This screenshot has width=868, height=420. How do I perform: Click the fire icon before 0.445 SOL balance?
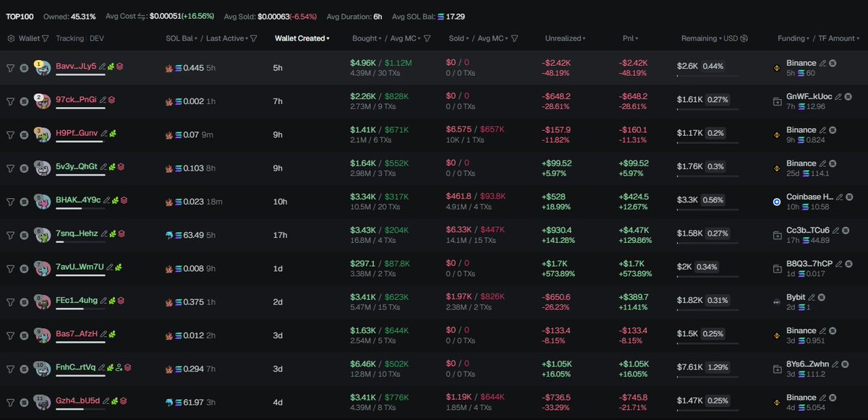click(169, 68)
